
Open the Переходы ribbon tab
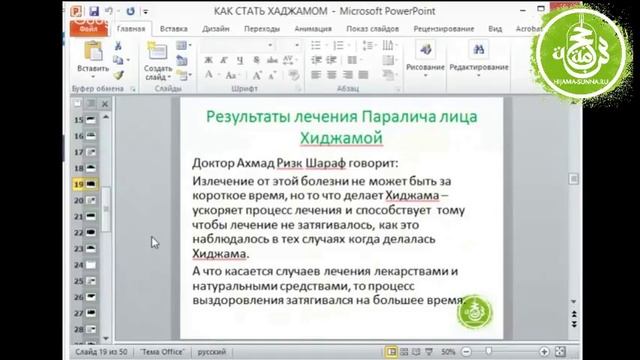(x=262, y=29)
